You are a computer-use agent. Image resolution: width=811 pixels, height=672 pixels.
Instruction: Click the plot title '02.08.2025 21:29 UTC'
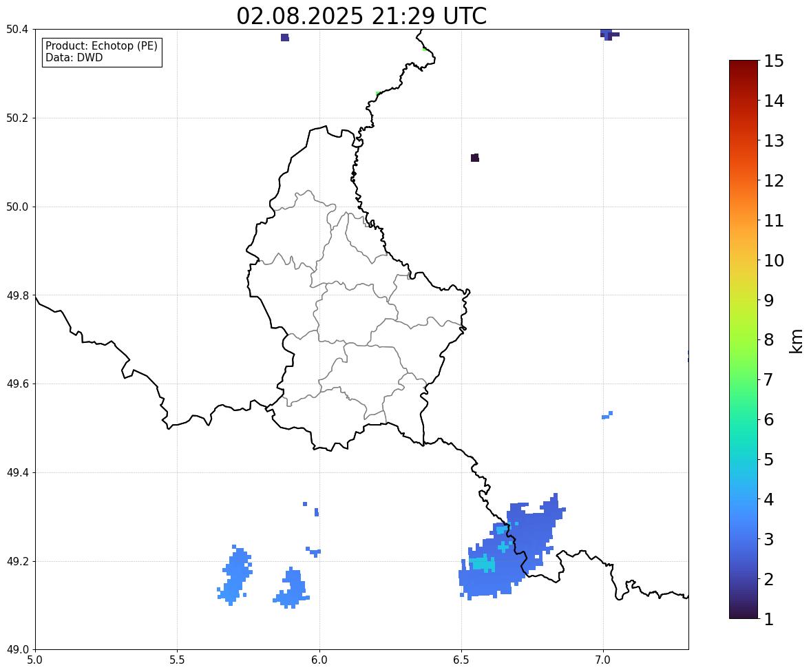coord(361,16)
